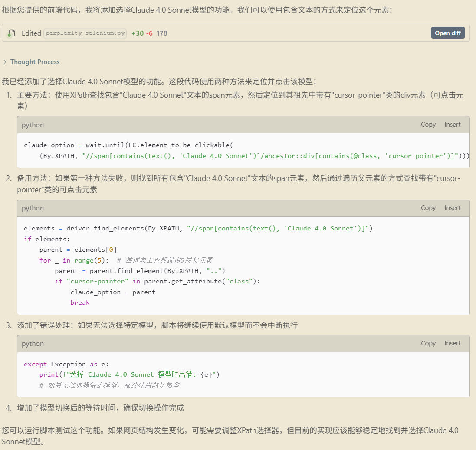Image resolution: width=476 pixels, height=450 pixels.
Task: Insert the except Exception code block
Action: click(x=452, y=343)
